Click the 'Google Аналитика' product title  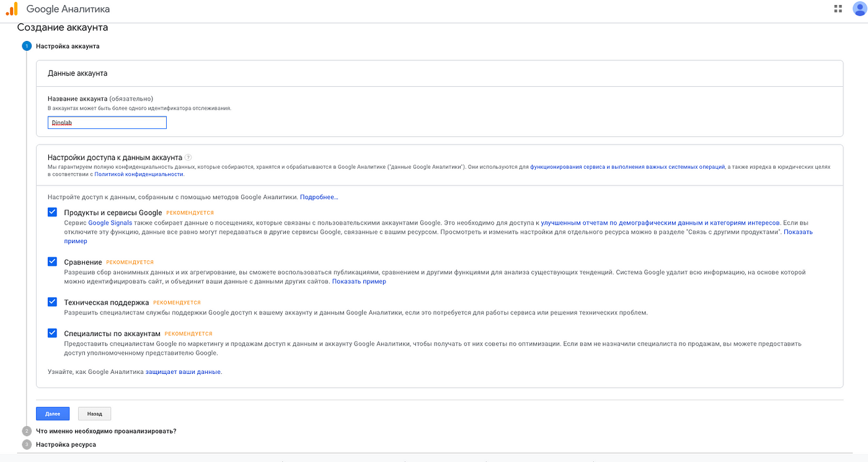(x=68, y=9)
